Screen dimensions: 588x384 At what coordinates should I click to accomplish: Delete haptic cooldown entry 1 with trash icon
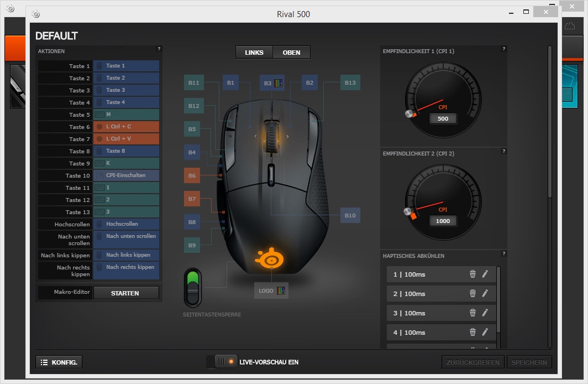click(473, 274)
